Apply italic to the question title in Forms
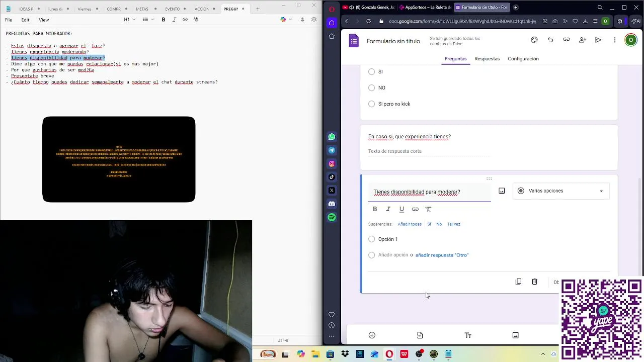The width and height of the screenshot is (644, 362). pyautogui.click(x=388, y=209)
